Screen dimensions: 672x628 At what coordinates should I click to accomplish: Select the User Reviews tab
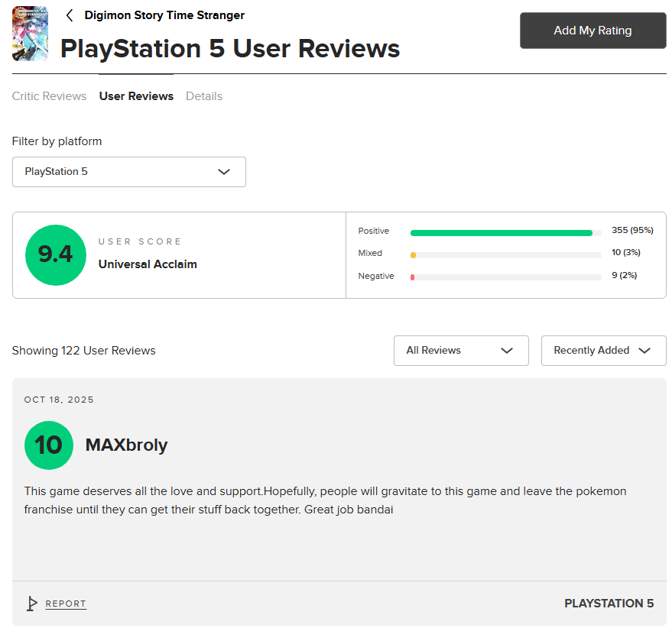(x=136, y=96)
